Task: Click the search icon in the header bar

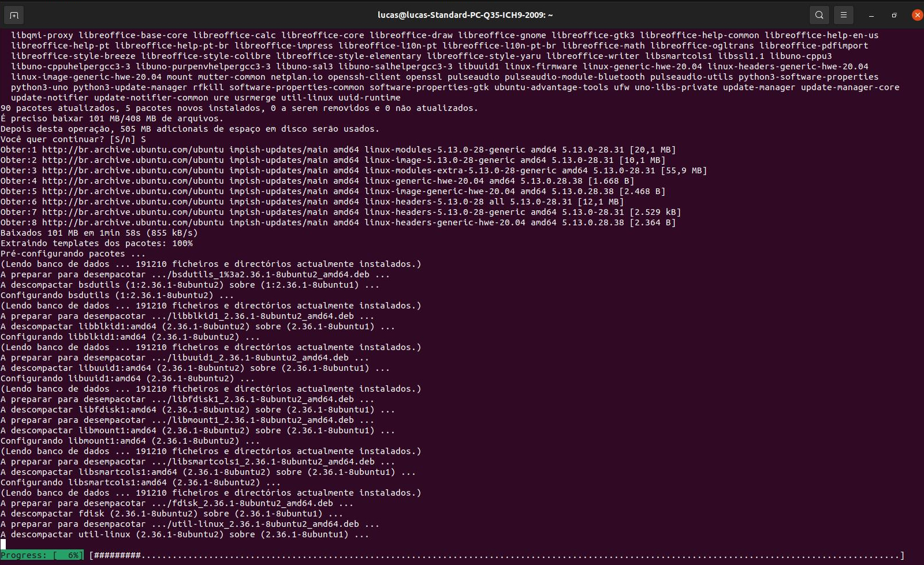Action: point(819,14)
